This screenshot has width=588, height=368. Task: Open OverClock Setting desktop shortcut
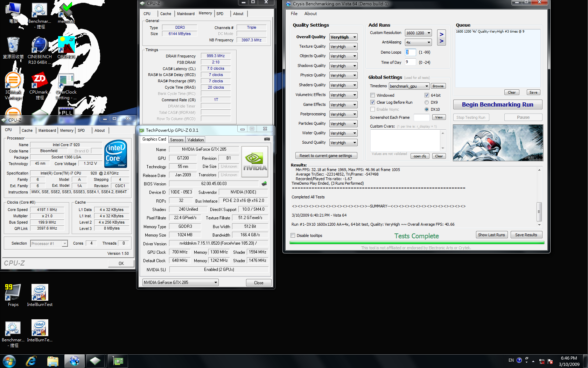pyautogui.click(x=66, y=86)
